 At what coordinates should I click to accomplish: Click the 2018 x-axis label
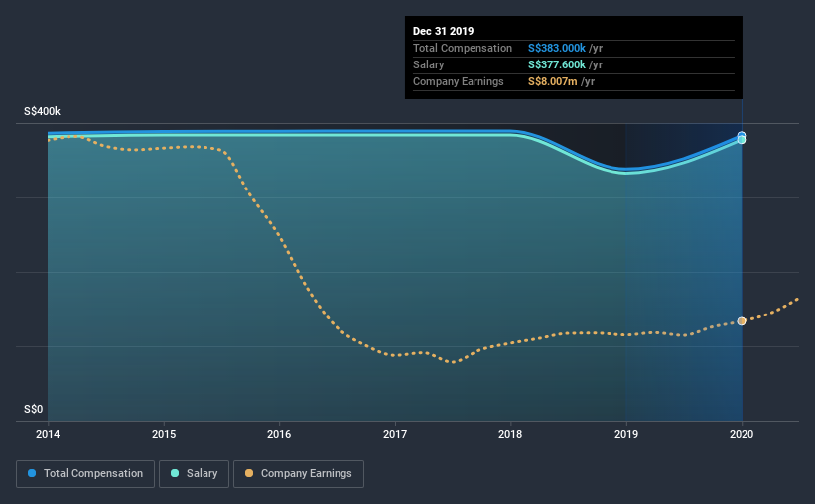click(x=510, y=434)
